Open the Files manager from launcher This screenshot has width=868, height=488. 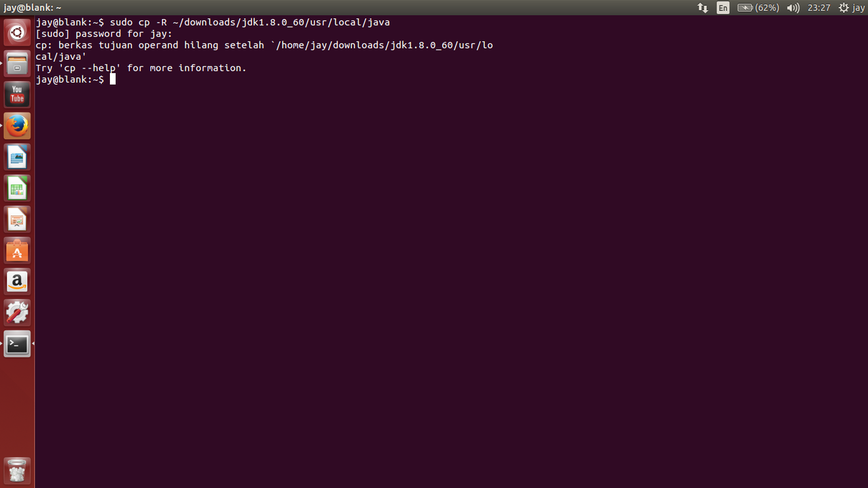17,64
